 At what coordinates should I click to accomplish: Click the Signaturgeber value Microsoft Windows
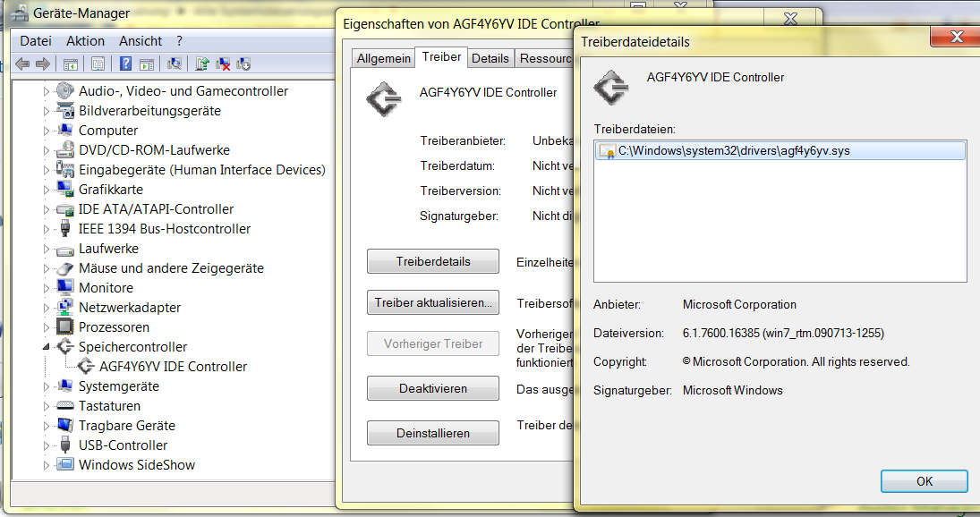[732, 390]
